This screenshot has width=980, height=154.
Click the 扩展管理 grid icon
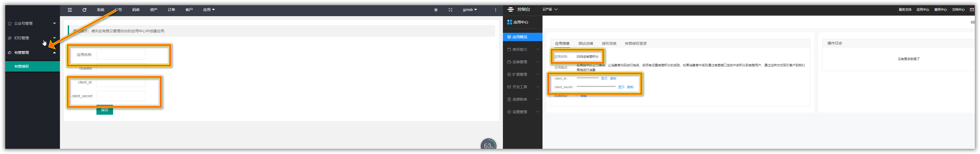pyautogui.click(x=509, y=74)
